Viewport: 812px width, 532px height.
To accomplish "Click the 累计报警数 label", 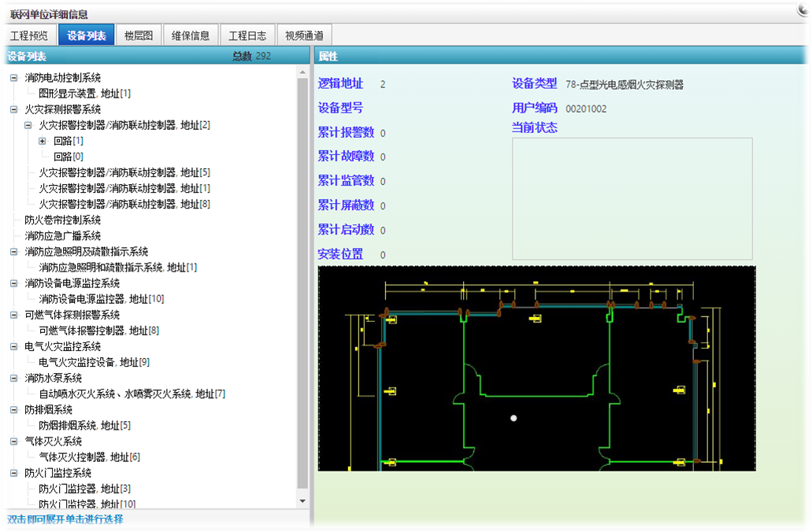I will pos(346,132).
